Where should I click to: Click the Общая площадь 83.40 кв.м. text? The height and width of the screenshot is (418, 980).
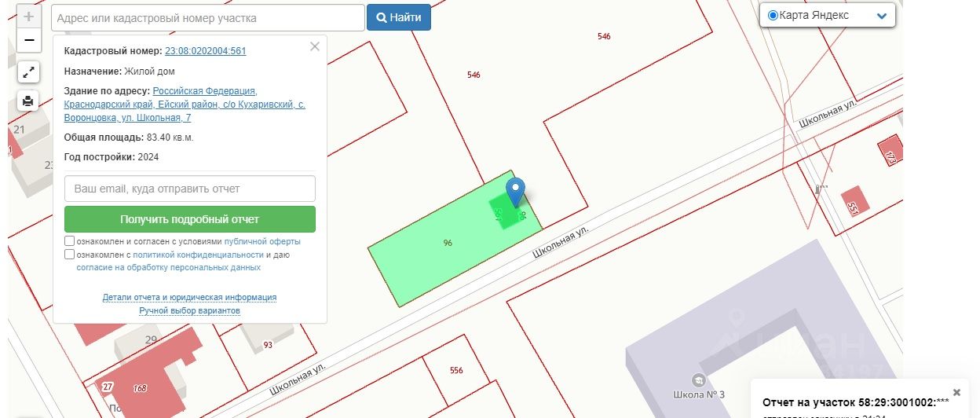(x=129, y=137)
